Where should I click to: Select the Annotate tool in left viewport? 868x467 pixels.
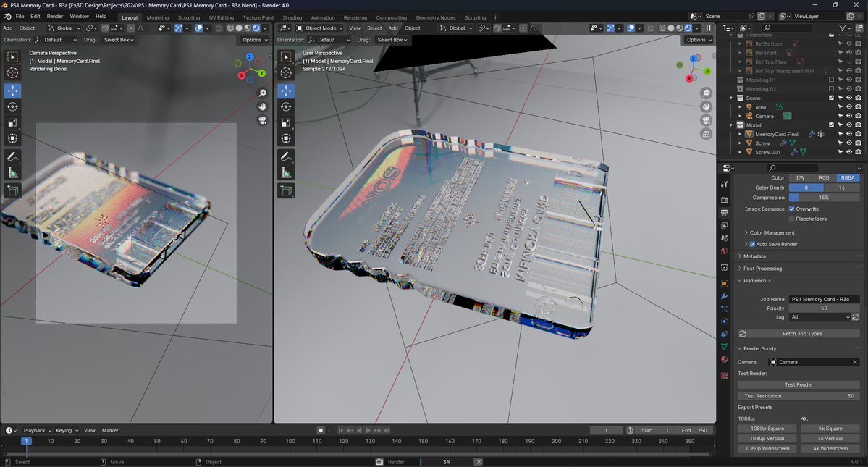pos(12,157)
